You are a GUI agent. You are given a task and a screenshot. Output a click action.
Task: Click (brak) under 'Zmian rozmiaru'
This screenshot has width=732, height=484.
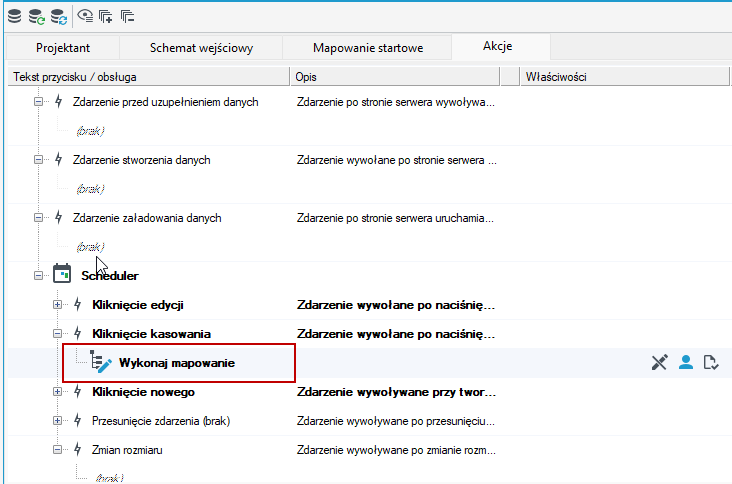point(109,478)
